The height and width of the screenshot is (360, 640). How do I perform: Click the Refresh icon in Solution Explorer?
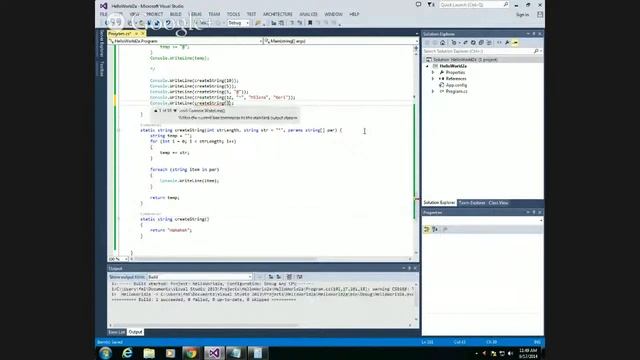point(473,42)
